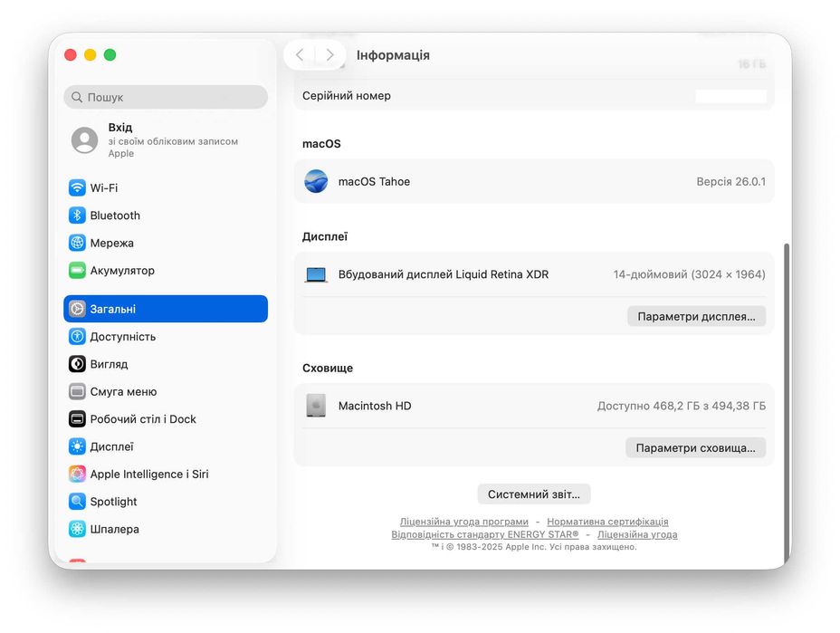
Task: Click the Сховище section heading
Action: point(328,368)
